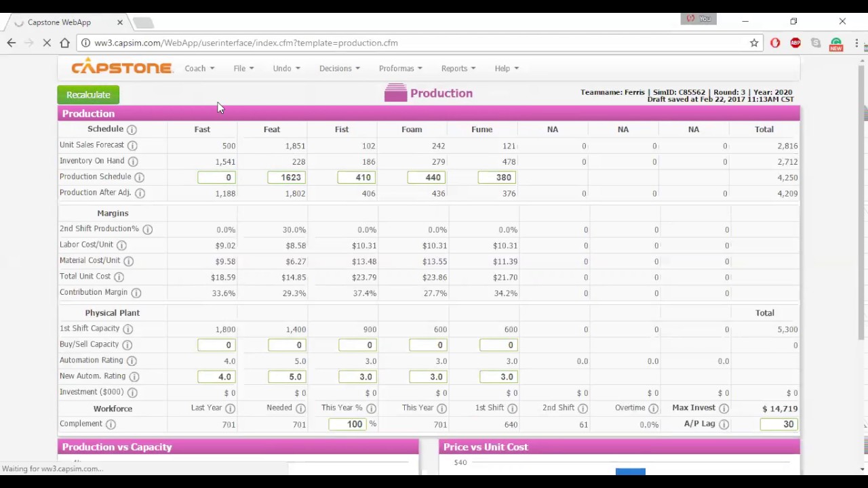This screenshot has width=868, height=488.
Task: Click Production Schedule field for Fist
Action: point(357,178)
